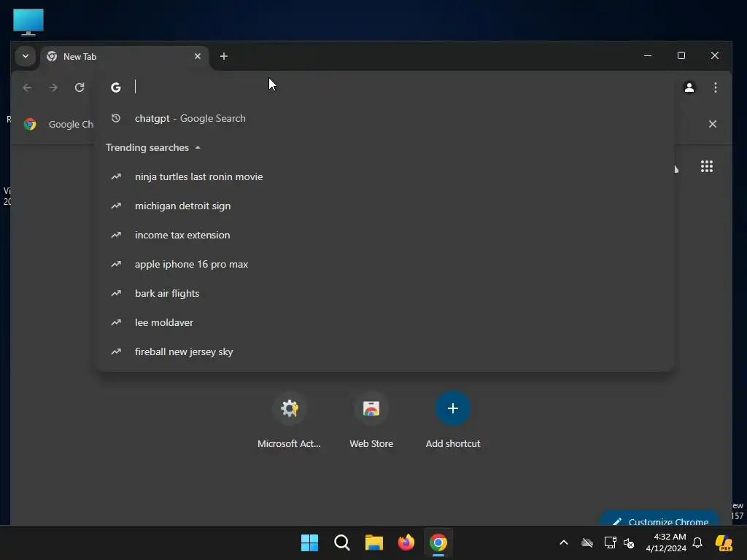Image resolution: width=747 pixels, height=560 pixels.
Task: Choose fireball new jersey sky search
Action: [385, 352]
